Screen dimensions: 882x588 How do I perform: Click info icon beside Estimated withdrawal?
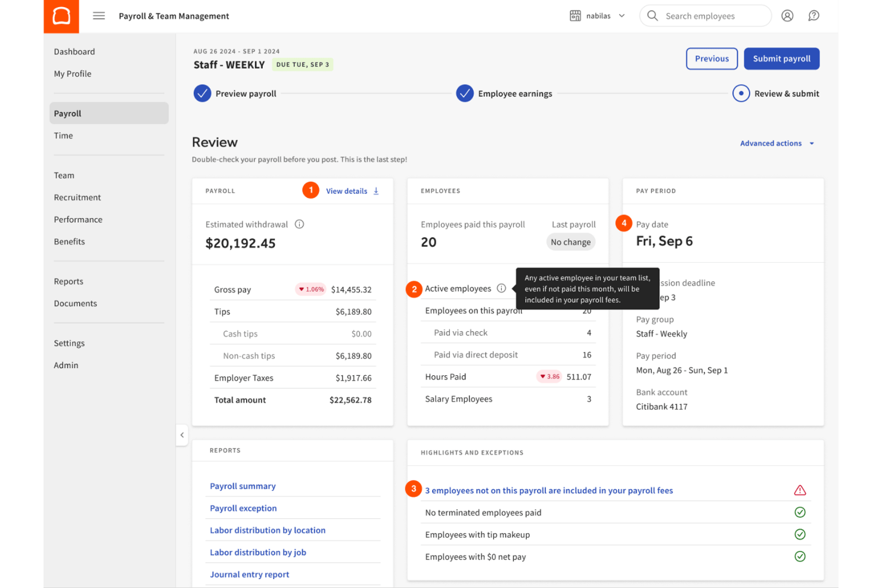coord(299,225)
